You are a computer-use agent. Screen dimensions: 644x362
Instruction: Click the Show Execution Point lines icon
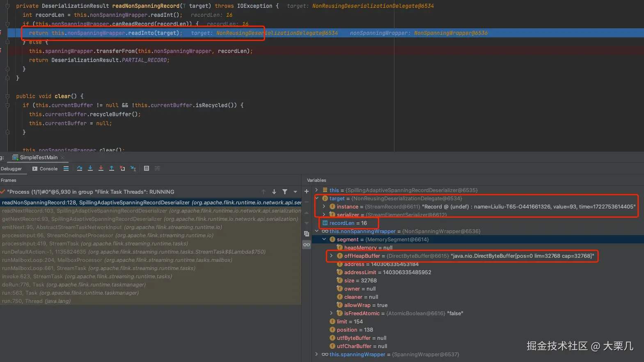point(66,168)
